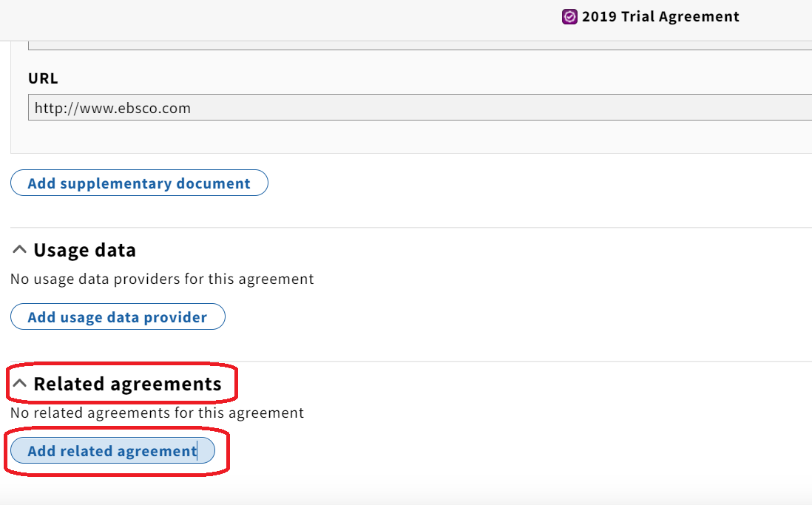The height and width of the screenshot is (505, 812).
Task: Click the No related agreements message
Action: click(x=157, y=413)
